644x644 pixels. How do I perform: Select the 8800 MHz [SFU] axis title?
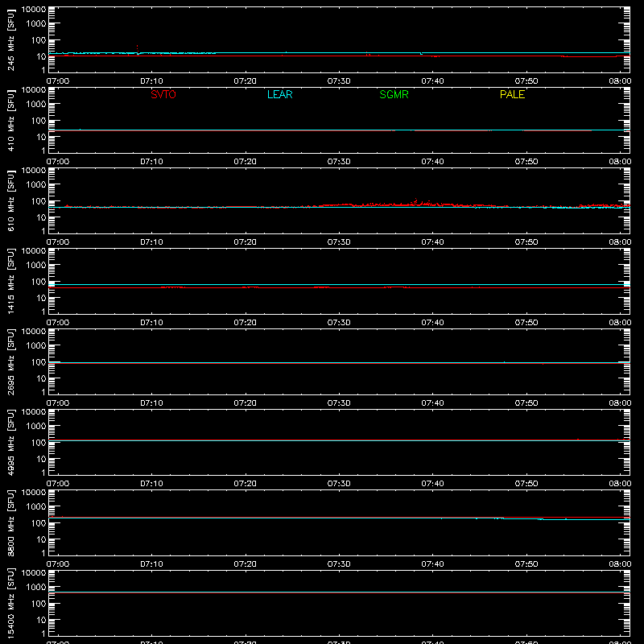click(10, 522)
